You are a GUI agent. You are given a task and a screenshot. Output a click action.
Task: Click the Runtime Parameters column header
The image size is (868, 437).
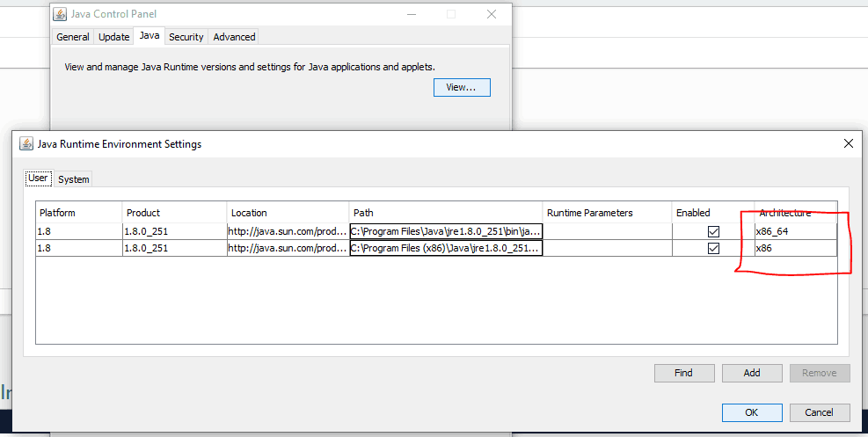pyautogui.click(x=608, y=213)
